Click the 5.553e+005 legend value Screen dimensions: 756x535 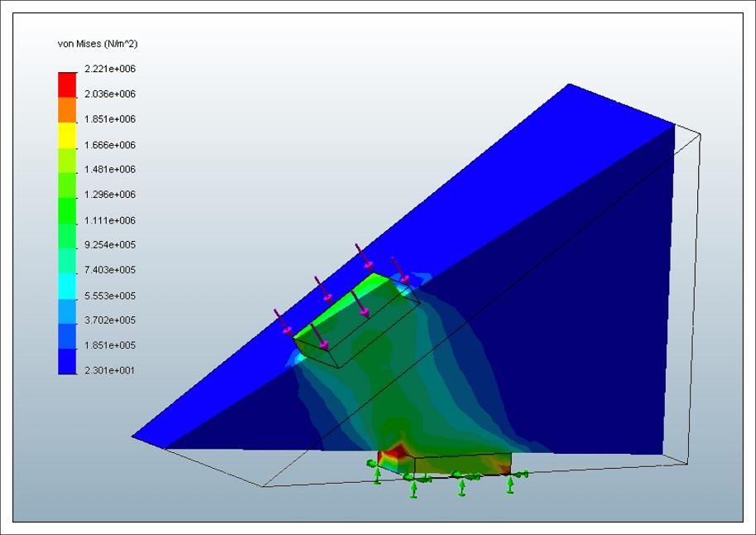pyautogui.click(x=110, y=296)
